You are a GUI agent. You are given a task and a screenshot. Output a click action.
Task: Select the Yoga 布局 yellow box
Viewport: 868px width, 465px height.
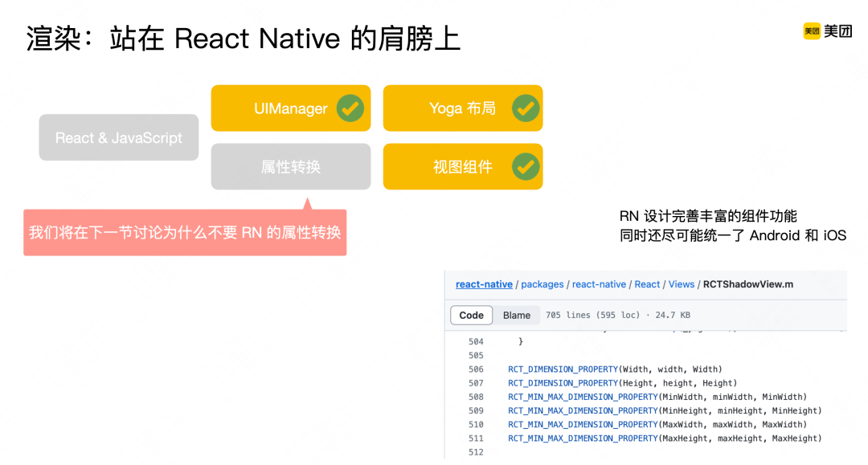pyautogui.click(x=463, y=108)
